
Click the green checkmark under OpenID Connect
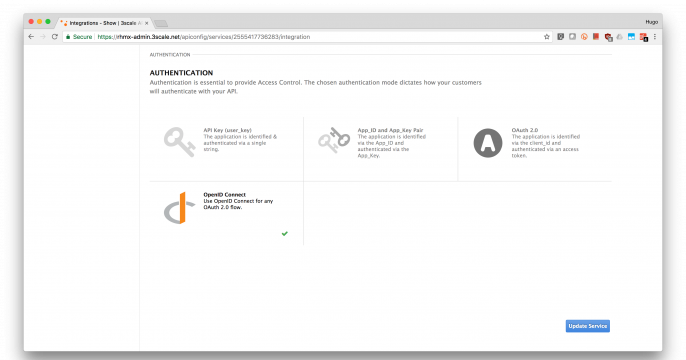click(x=285, y=234)
